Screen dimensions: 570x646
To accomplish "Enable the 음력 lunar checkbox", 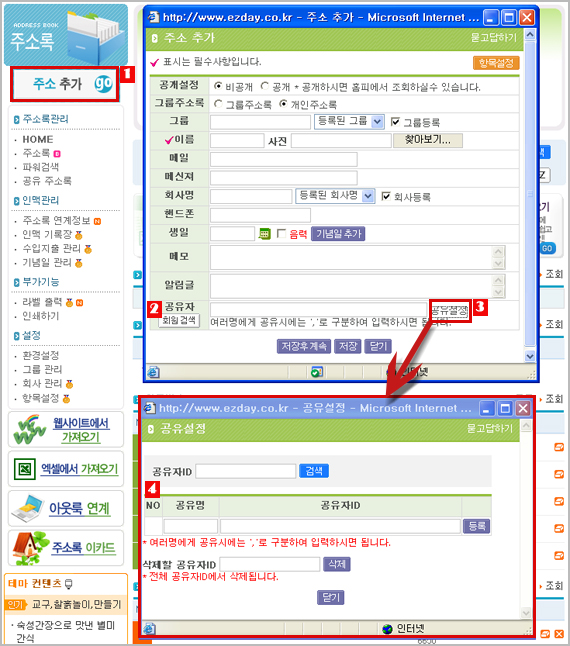I will (281, 234).
